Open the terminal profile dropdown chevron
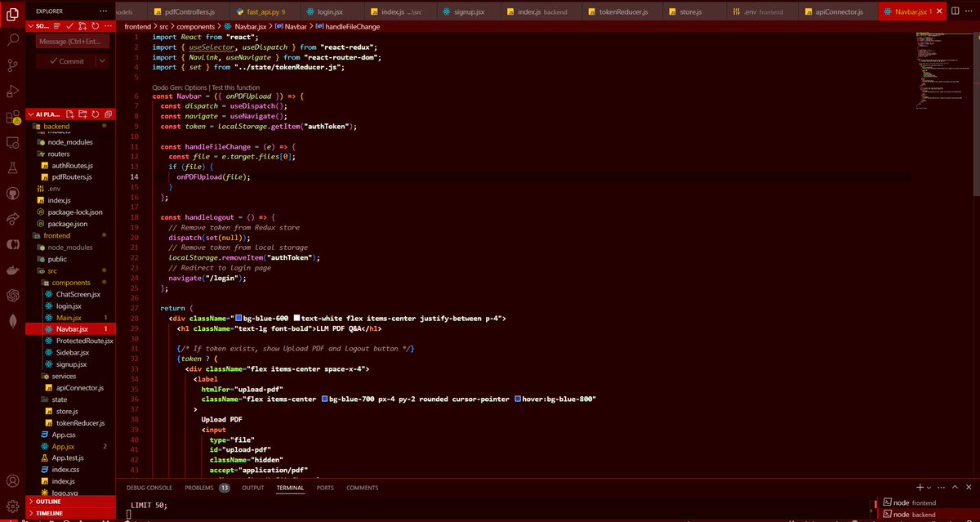The width and height of the screenshot is (980, 522). pyautogui.click(x=929, y=488)
